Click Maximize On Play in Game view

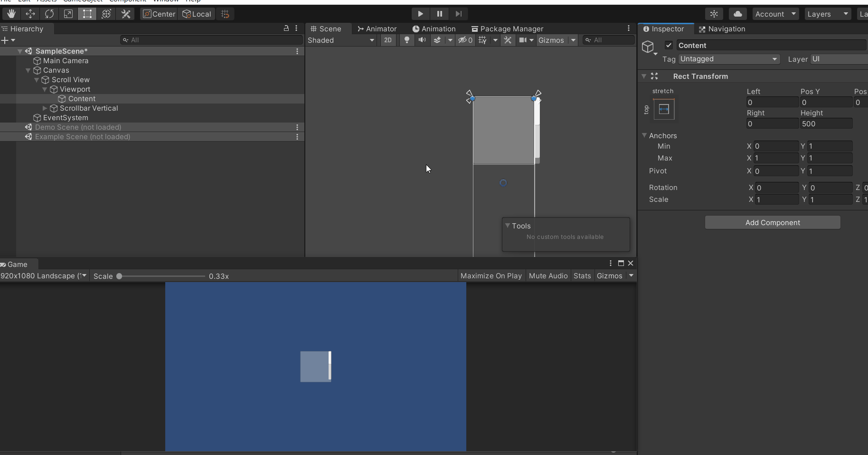coord(491,276)
